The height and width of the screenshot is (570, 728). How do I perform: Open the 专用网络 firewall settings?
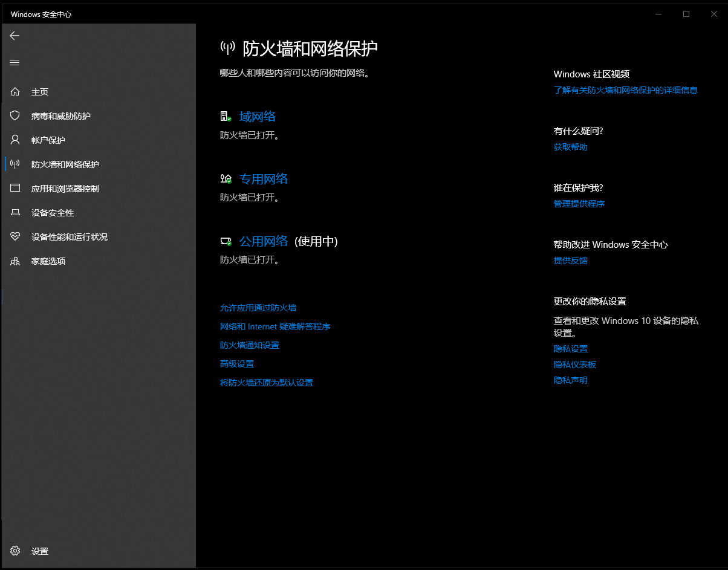(x=264, y=179)
